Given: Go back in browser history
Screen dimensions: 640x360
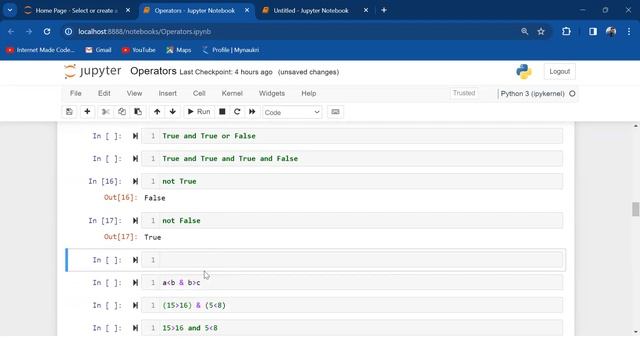Looking at the screenshot, I should tap(11, 31).
